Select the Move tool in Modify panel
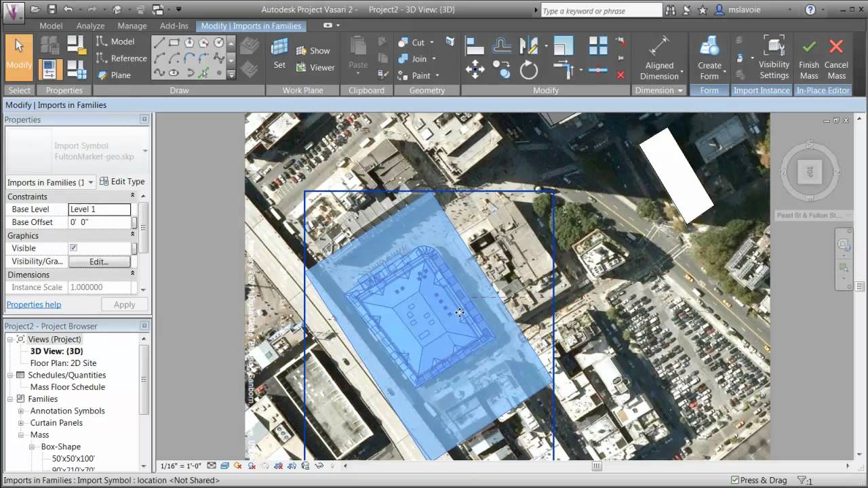The image size is (868, 488). [475, 68]
